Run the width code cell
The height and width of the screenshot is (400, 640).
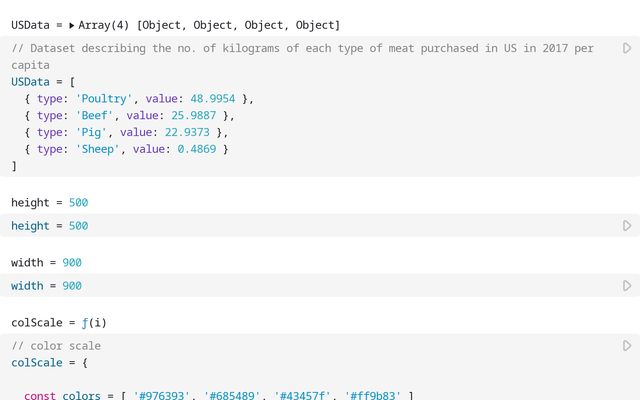coord(627,286)
